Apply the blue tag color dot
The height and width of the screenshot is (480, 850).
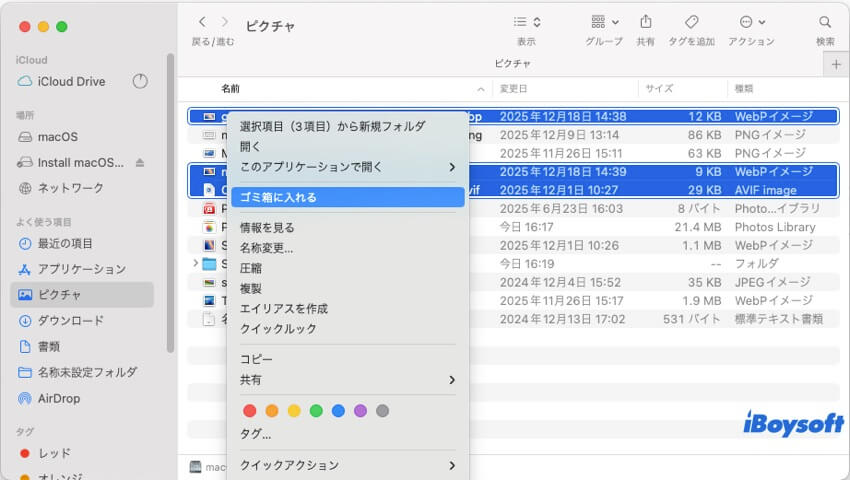pyautogui.click(x=338, y=411)
